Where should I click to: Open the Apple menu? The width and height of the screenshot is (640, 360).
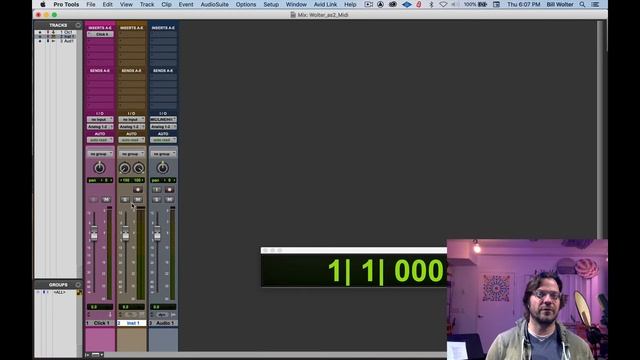coord(43,4)
